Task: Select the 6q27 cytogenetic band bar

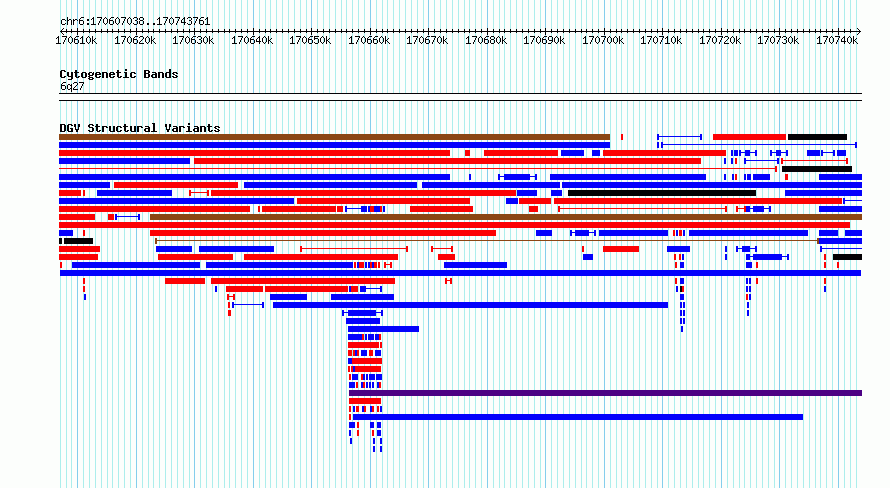Action: (x=460, y=97)
